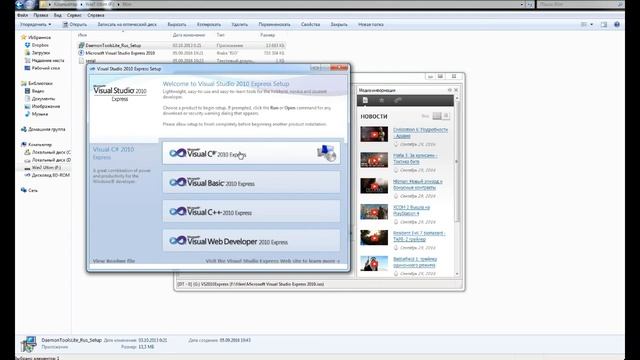
Task: Click Открыть in the Explorer toolbar
Action: coord(75,24)
